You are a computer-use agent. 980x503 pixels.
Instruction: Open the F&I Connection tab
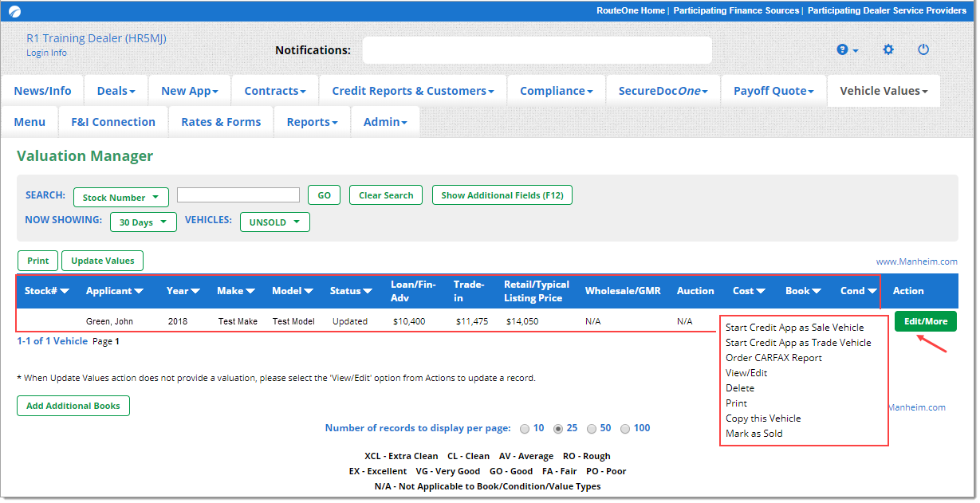click(x=113, y=122)
